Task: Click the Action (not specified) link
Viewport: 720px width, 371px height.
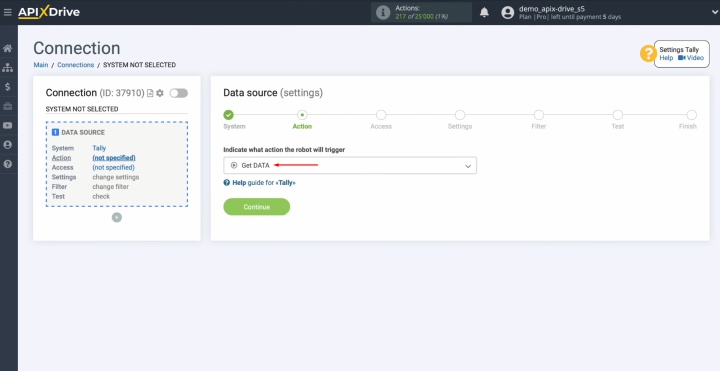Action: click(114, 157)
